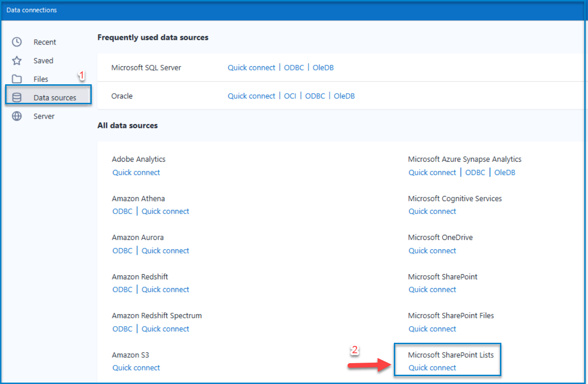
Task: Click the Oracle data source label
Action: 122,96
